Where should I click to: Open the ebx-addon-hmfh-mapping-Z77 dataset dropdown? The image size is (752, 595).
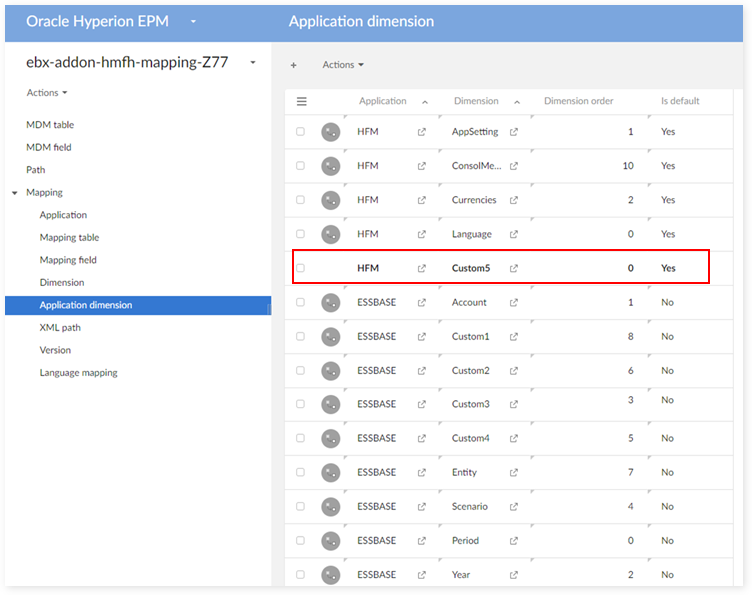[x=253, y=62]
